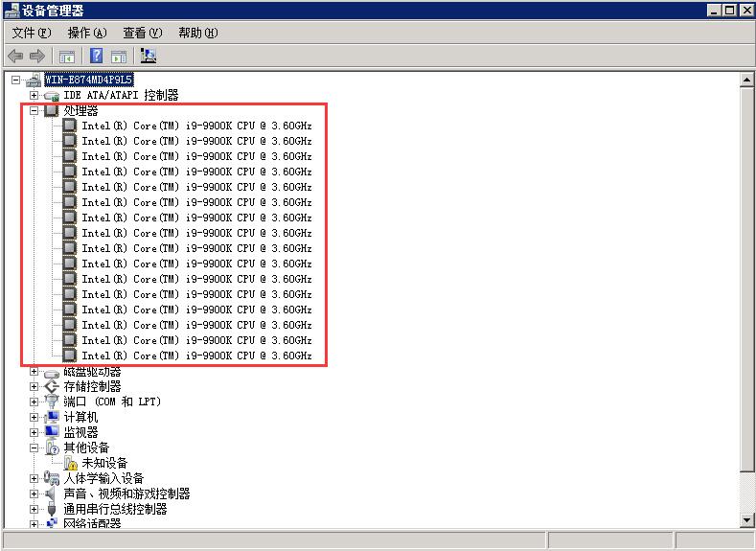This screenshot has height=551, width=756.
Task: Expand the 通用串行总线控制器 node
Action: point(34,509)
